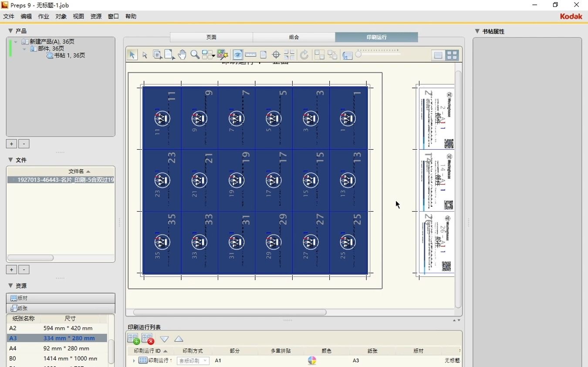Click the swap sides arrangement icon
This screenshot has width=588, height=367.
click(332, 54)
